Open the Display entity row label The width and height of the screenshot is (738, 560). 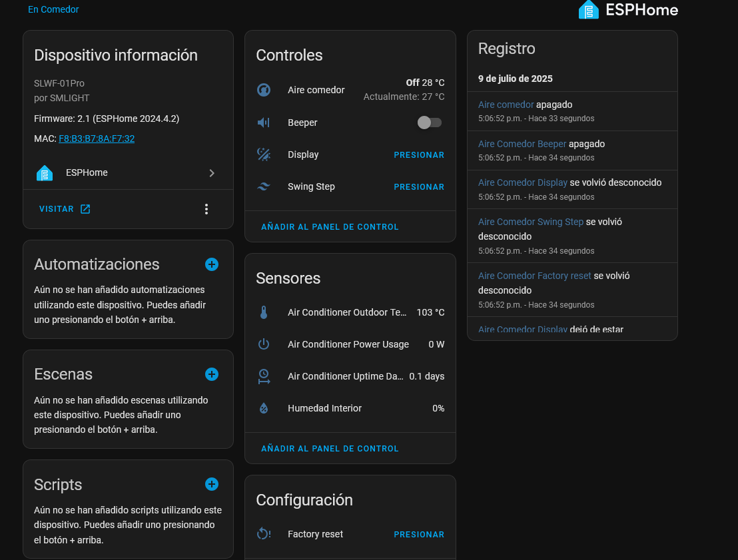pyautogui.click(x=303, y=154)
